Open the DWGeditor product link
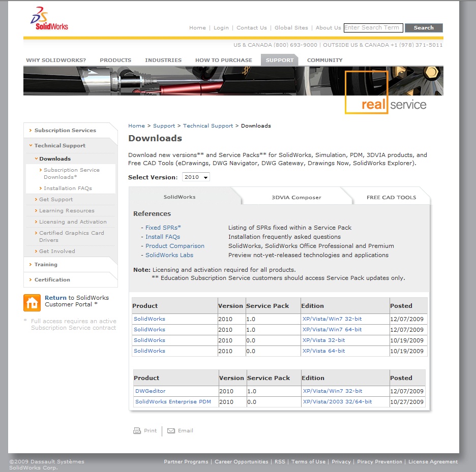This screenshot has height=472, width=476. [x=150, y=391]
